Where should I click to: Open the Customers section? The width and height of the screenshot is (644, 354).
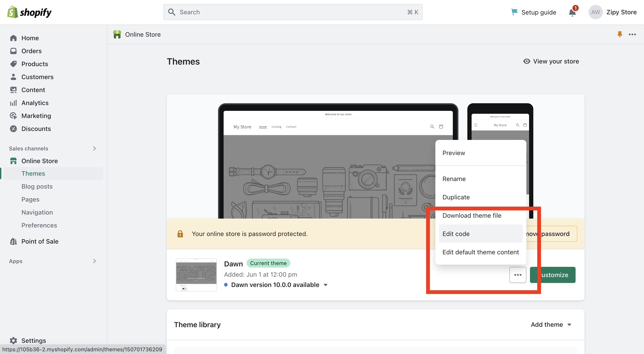37,77
